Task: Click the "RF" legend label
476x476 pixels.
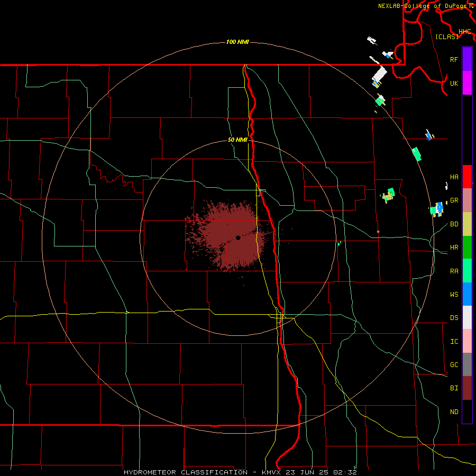Action: 454,59
